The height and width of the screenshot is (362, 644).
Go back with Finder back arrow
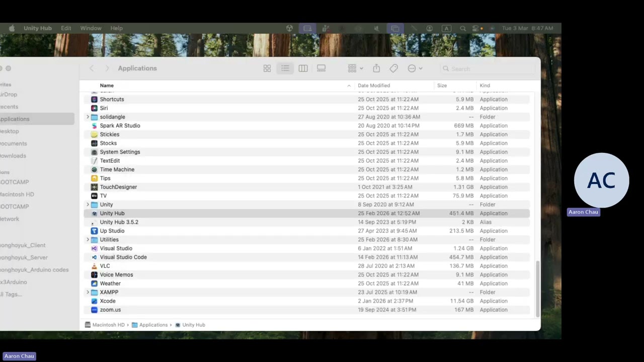92,68
